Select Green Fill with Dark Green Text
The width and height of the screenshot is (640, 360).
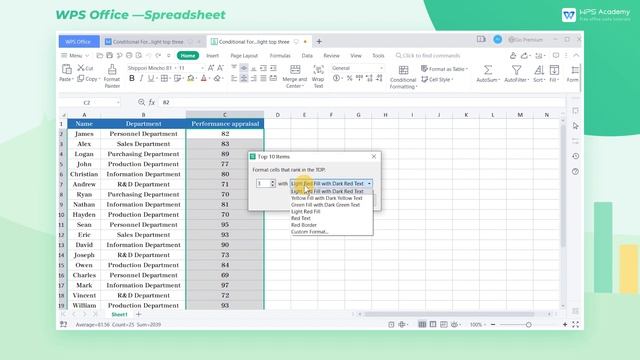point(325,205)
